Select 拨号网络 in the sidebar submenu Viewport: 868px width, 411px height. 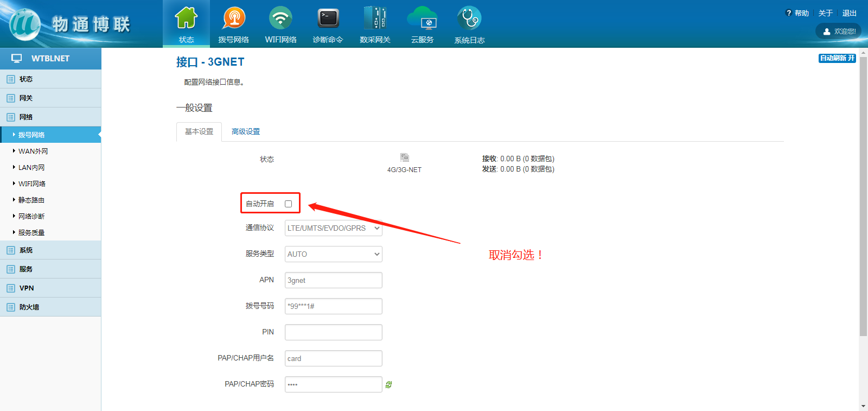click(50, 135)
